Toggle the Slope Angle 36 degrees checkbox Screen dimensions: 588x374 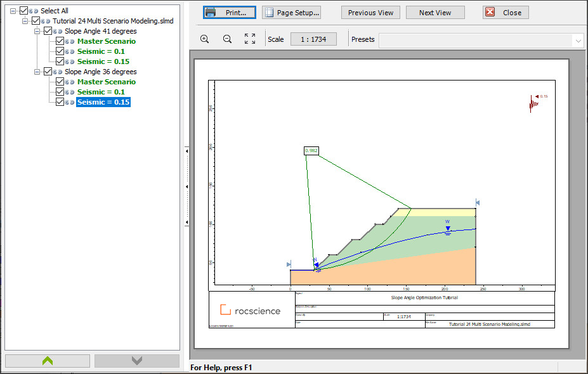click(x=48, y=71)
